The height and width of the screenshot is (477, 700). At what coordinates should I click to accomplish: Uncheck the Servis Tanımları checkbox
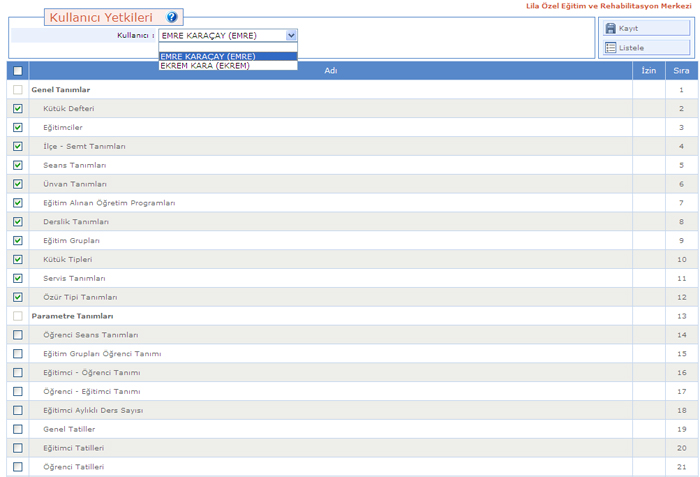[x=18, y=278]
